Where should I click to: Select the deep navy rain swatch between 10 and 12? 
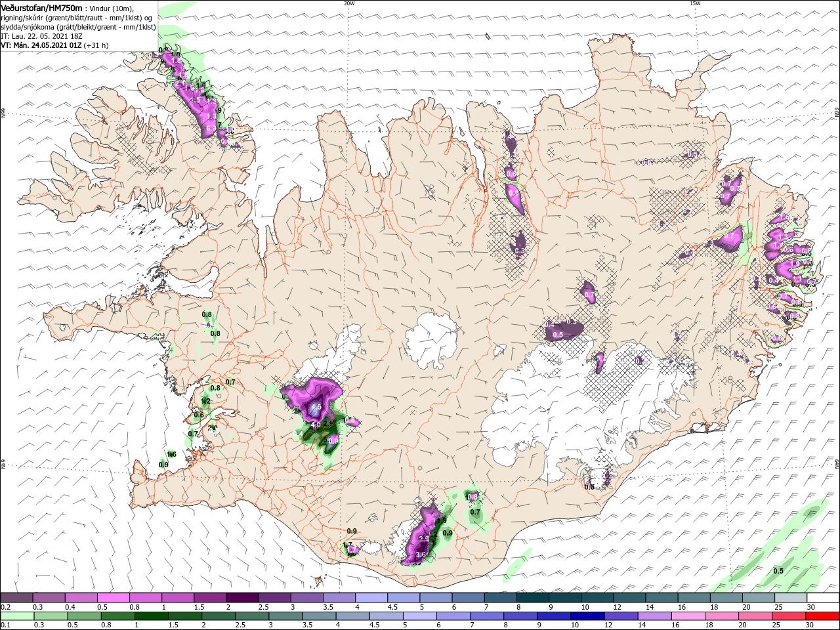tap(588, 617)
